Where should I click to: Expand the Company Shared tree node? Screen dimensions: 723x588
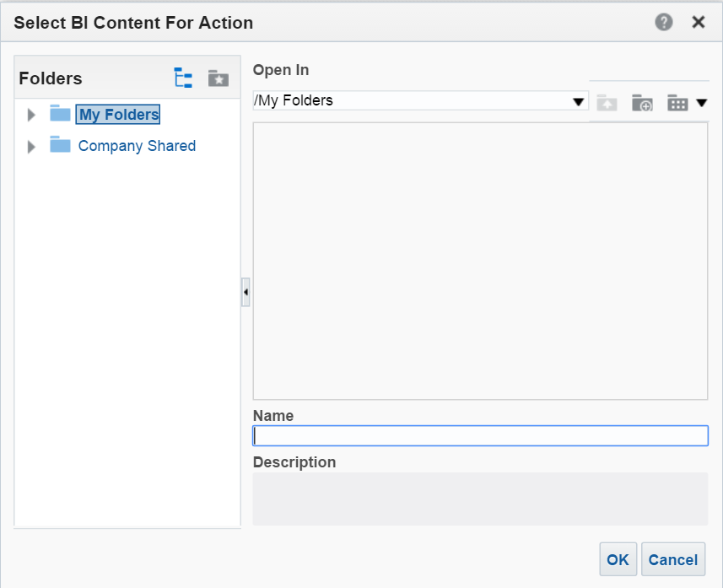point(32,147)
